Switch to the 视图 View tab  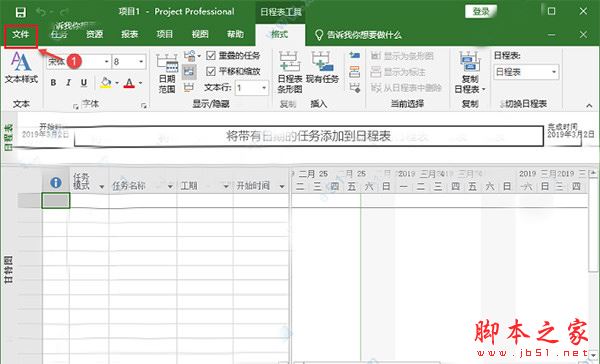coord(200,34)
